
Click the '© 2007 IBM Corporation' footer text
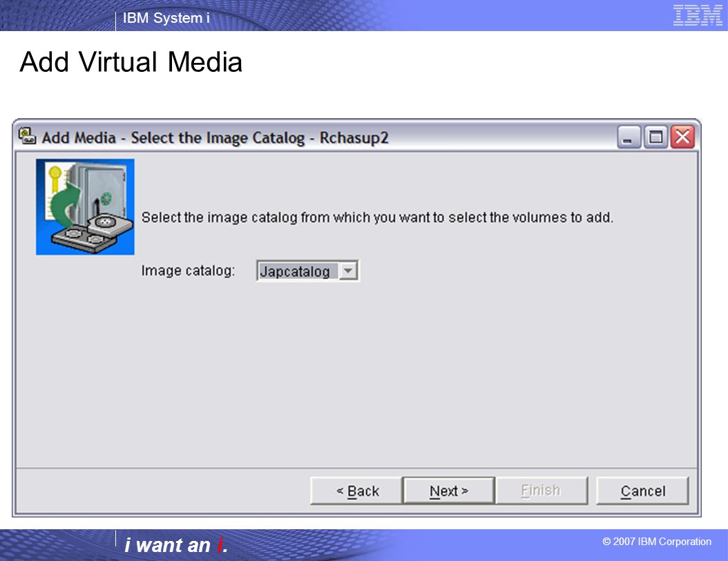656,542
